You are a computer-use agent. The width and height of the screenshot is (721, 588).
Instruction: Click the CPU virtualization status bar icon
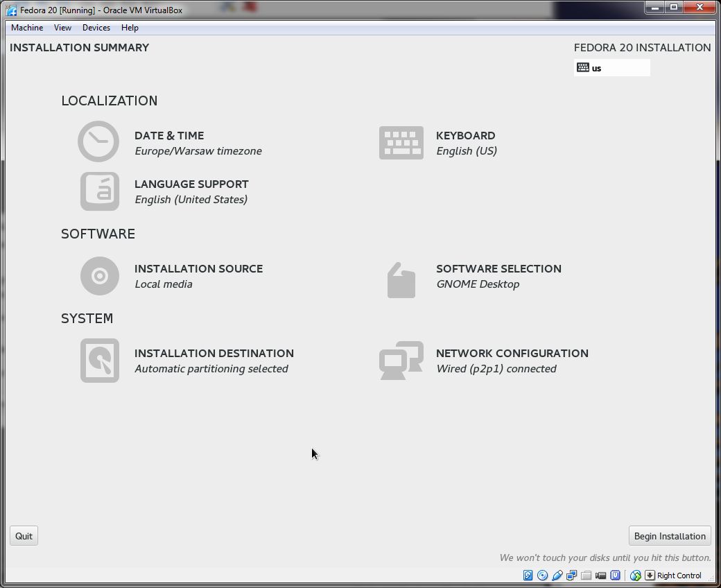(x=615, y=575)
